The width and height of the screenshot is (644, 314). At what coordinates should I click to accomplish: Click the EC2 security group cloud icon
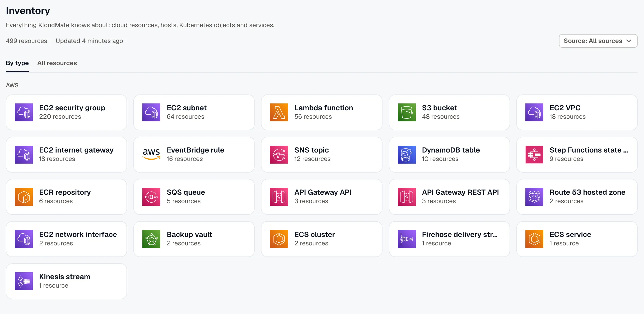coord(24,112)
